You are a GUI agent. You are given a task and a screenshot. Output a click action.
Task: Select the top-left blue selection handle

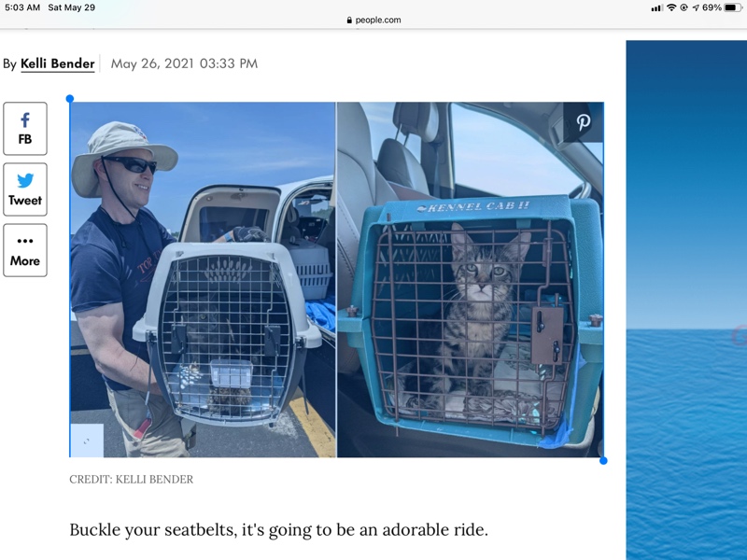[x=69, y=99]
